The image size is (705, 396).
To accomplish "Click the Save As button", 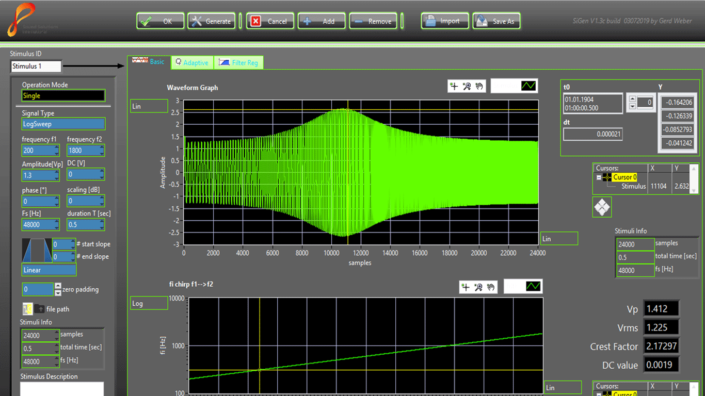I will point(496,21).
